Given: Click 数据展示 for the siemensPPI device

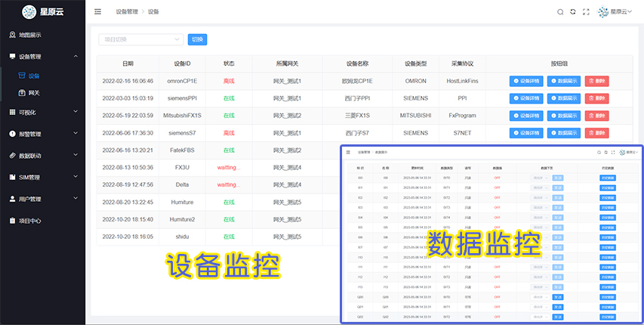Looking at the screenshot, I should click(564, 98).
